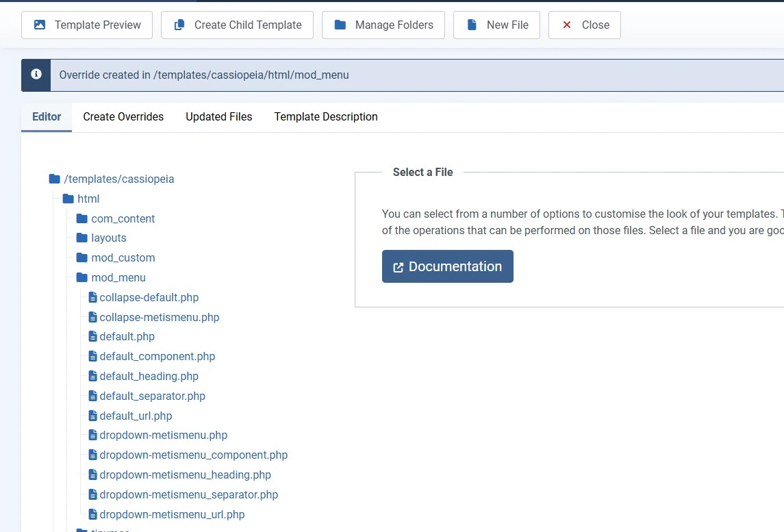
Task: Click the folder icon beside layouts
Action: coord(82,238)
